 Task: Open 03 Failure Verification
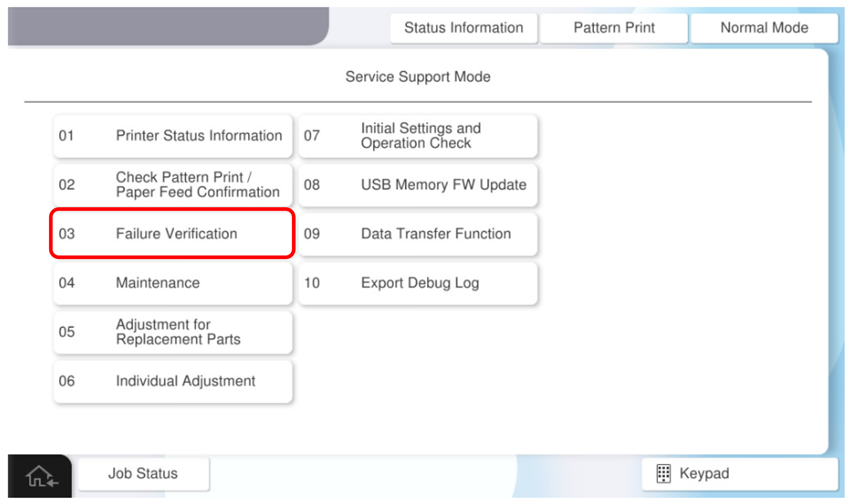pyautogui.click(x=173, y=234)
